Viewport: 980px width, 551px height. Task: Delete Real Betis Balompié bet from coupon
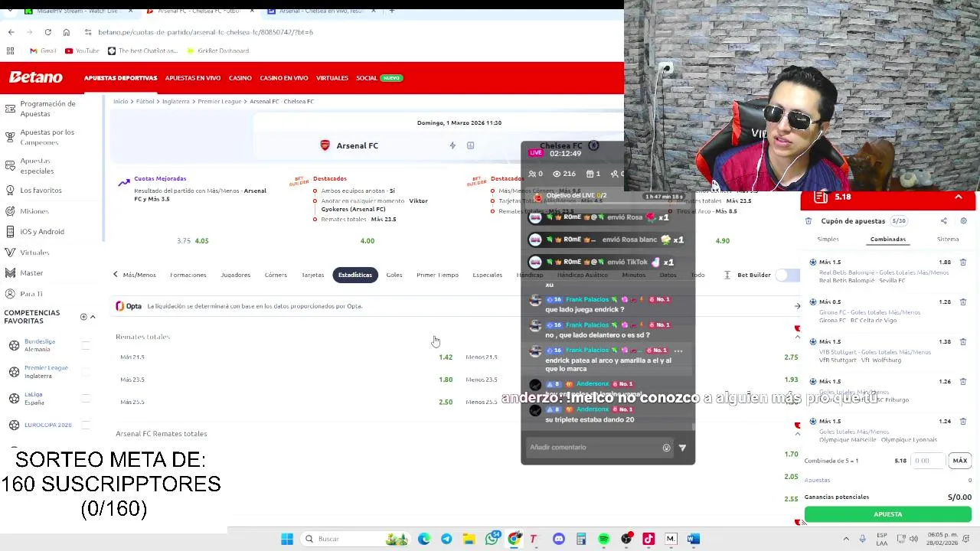click(x=963, y=262)
